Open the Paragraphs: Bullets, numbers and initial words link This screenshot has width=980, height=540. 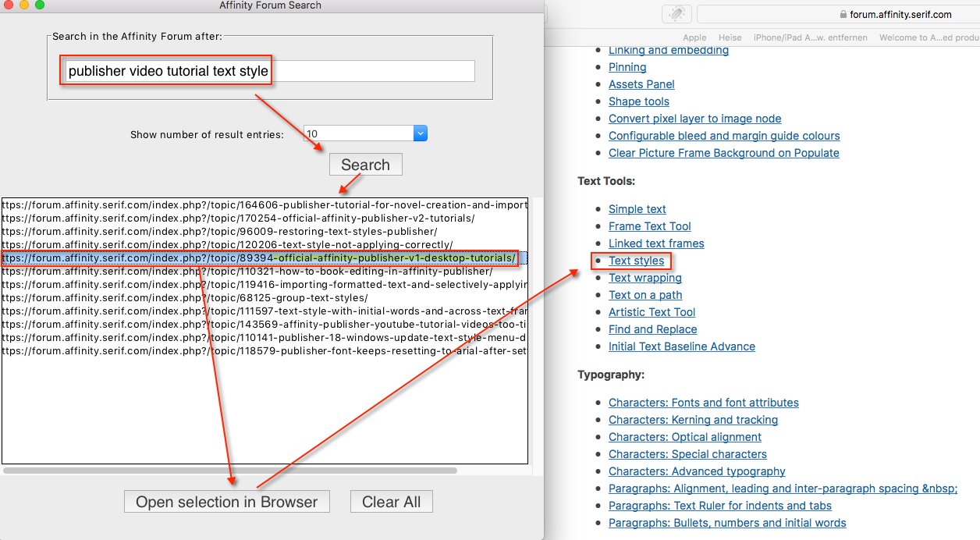pyautogui.click(x=726, y=523)
